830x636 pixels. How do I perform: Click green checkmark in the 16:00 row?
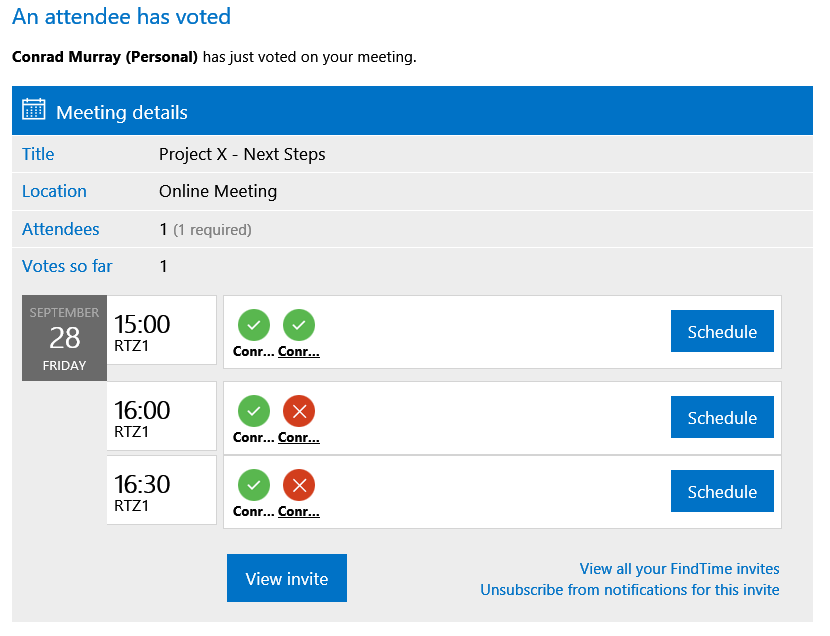254,411
